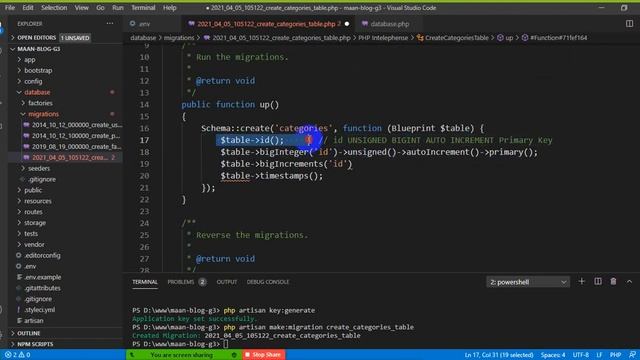Change indentation via 'Spaces: 4'
Screen dimensions: 640x360
pos(553,355)
